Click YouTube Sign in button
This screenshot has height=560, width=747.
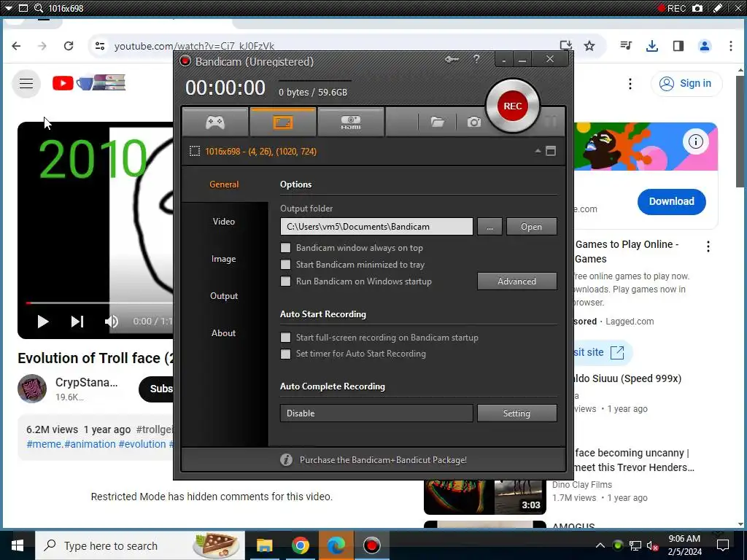686,83
